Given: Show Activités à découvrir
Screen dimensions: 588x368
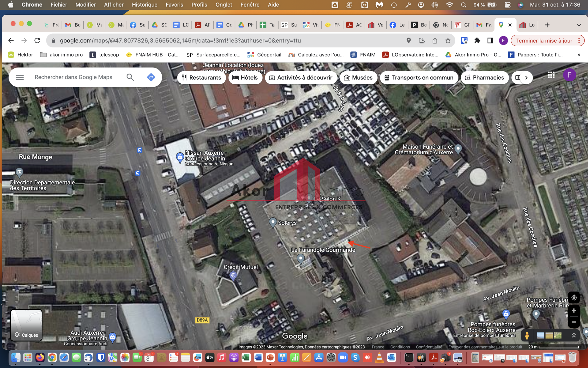Looking at the screenshot, I should click(301, 78).
